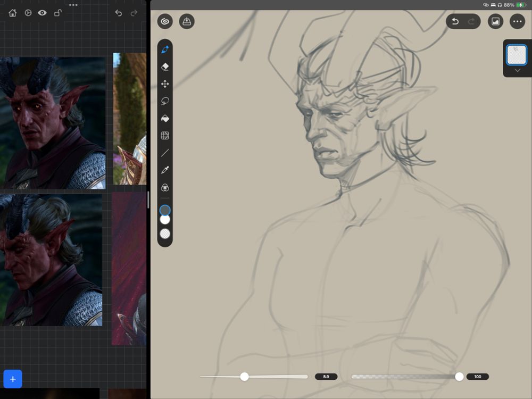Select the Lasso selection tool
This screenshot has width=532, height=399.
[165, 101]
